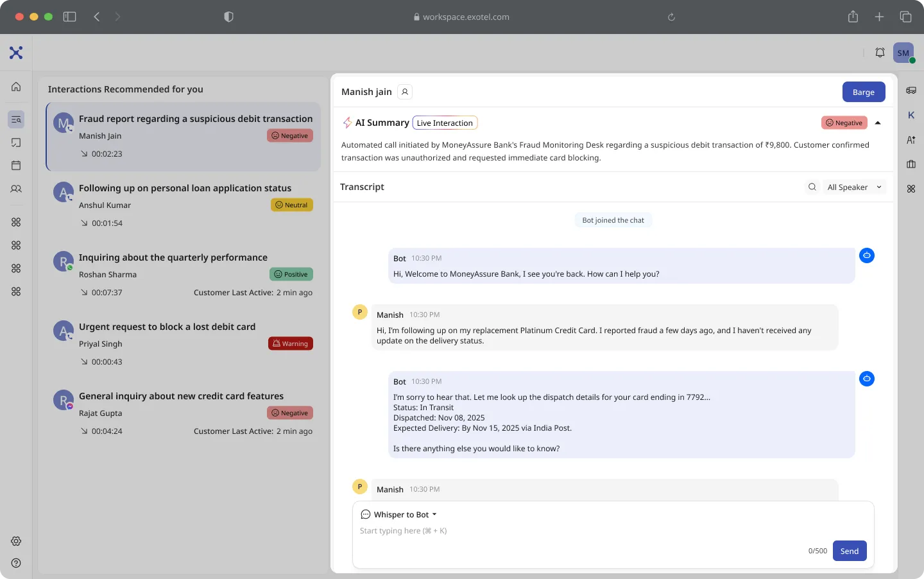The image size is (924, 579).
Task: Open the All Speaker filter dropdown
Action: [855, 187]
